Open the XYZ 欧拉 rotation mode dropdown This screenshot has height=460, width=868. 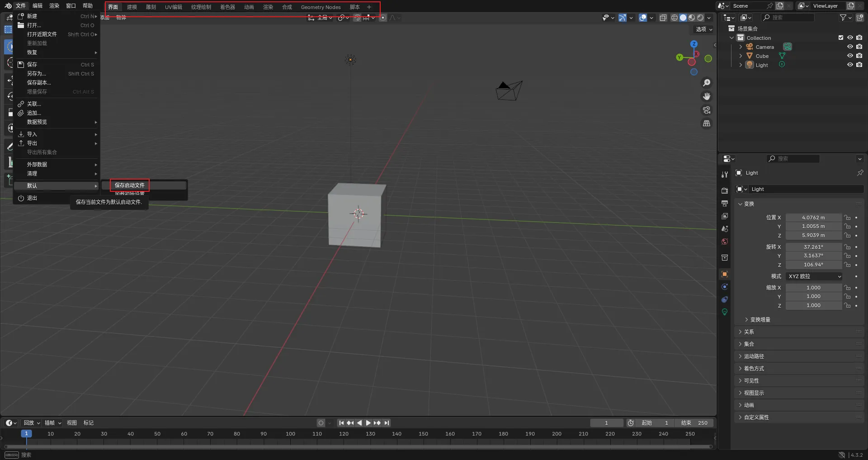click(814, 276)
